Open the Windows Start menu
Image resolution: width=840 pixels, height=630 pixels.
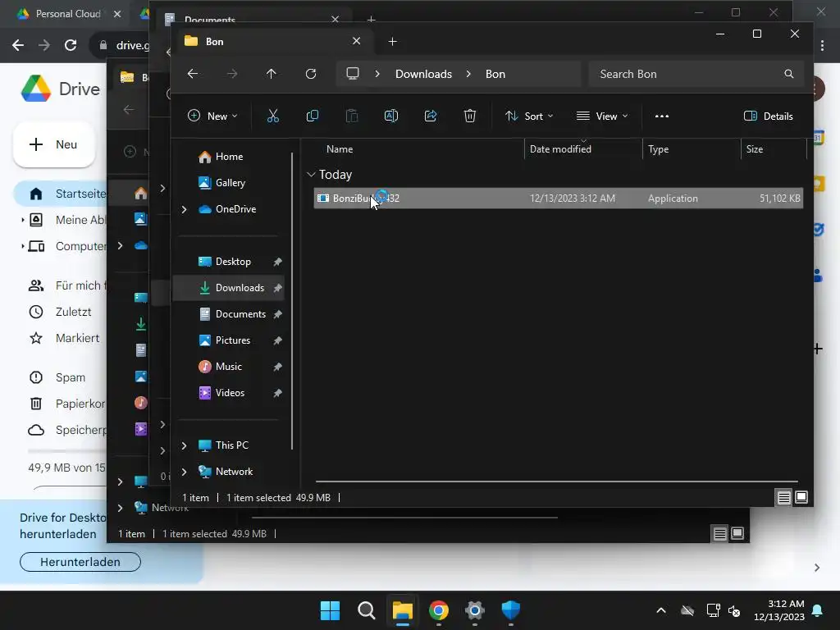330,610
